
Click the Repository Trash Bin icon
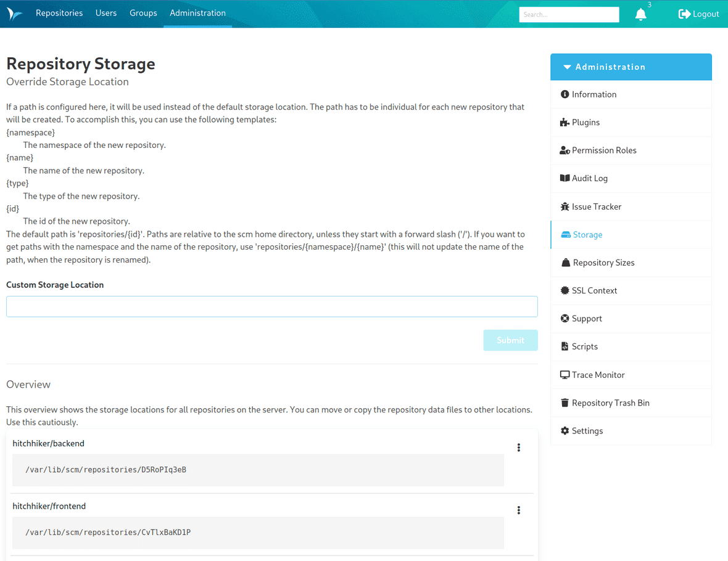[564, 402]
